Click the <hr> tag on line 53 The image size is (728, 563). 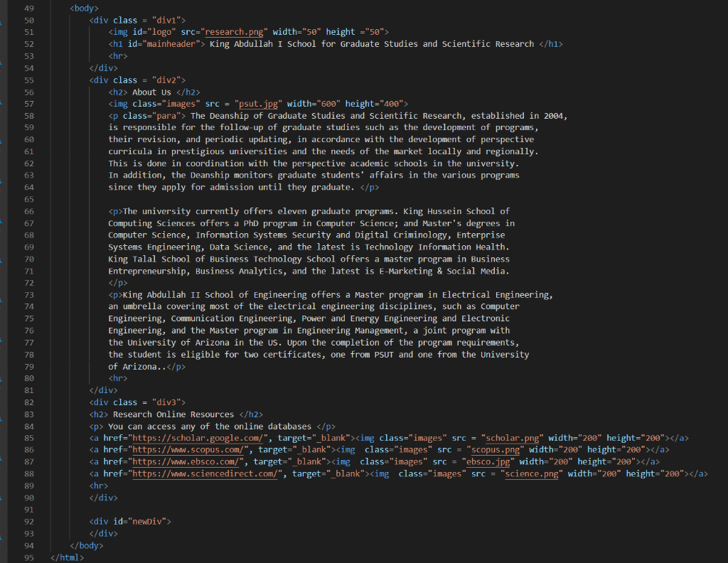tap(118, 56)
